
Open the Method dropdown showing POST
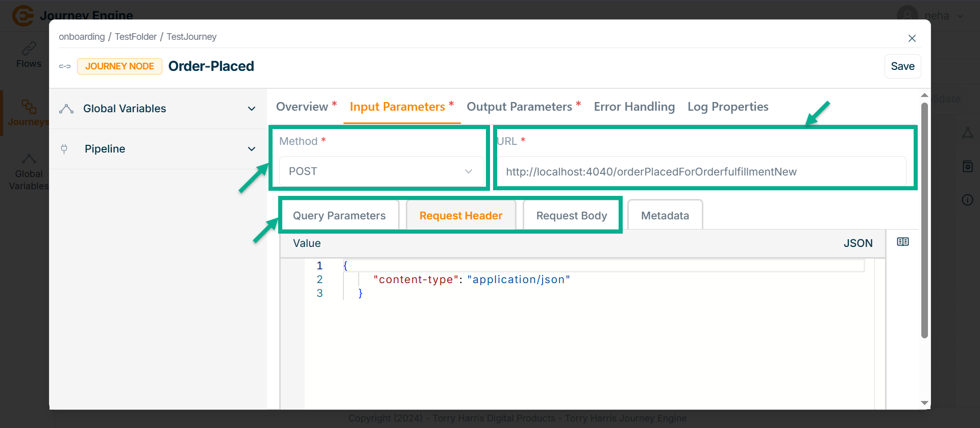tap(381, 171)
